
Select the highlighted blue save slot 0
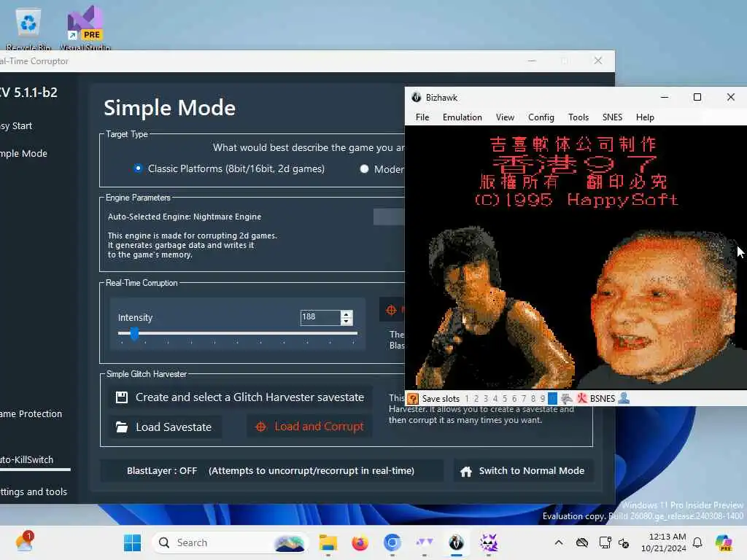(x=552, y=399)
